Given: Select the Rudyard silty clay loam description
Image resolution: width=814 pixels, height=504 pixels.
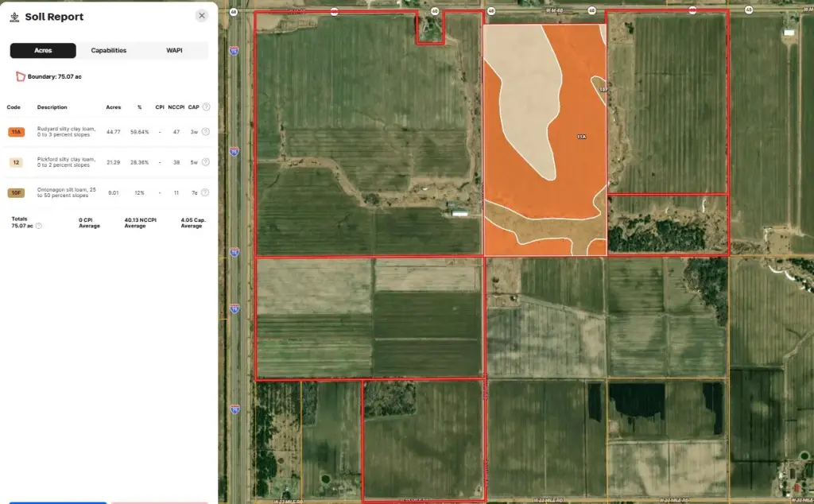Looking at the screenshot, I should point(65,132).
